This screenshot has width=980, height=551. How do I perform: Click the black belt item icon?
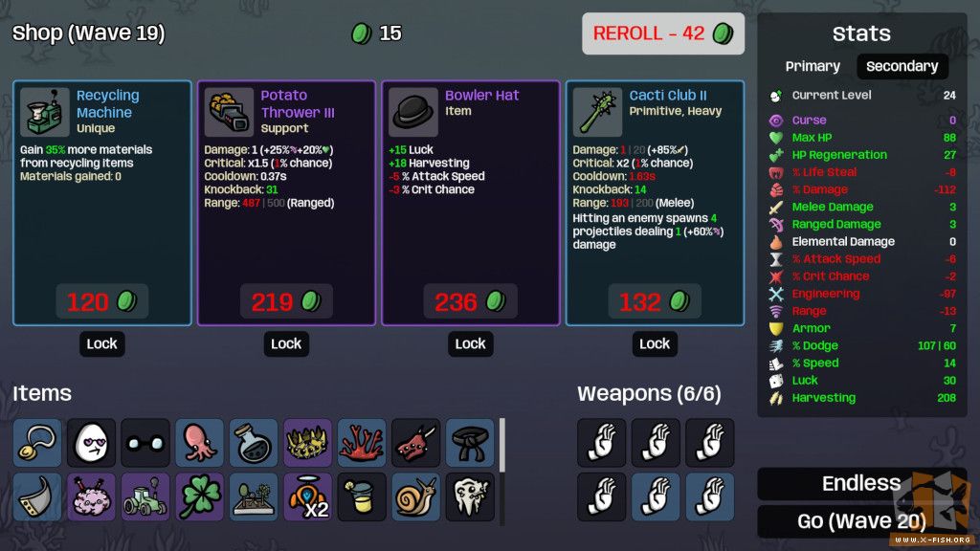click(470, 443)
